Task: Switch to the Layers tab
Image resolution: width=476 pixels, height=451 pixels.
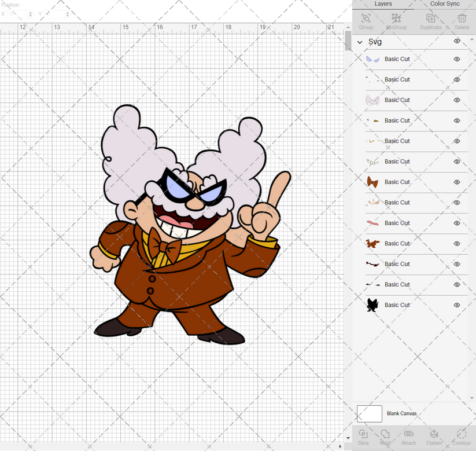Action: [x=383, y=4]
